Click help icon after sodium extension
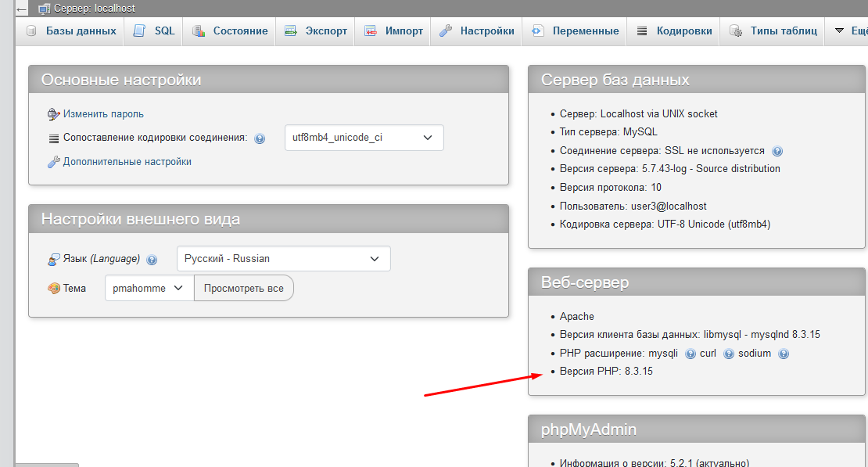Viewport: 868px width, 467px height. pos(784,354)
